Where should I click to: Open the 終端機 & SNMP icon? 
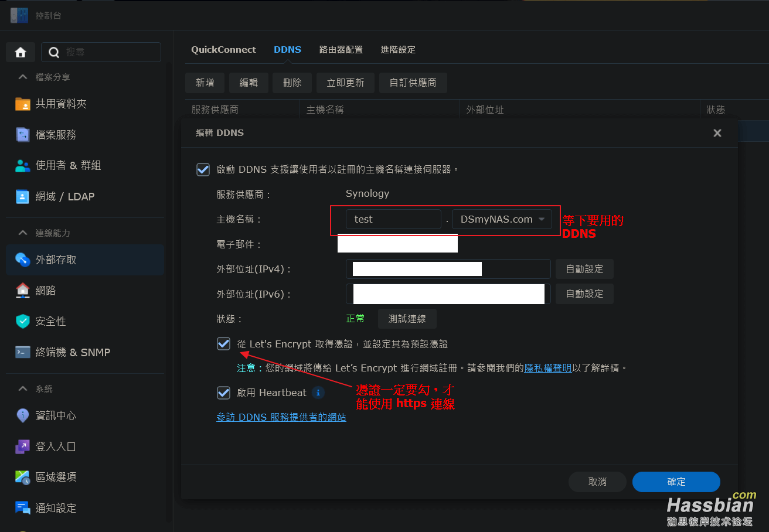pyautogui.click(x=22, y=353)
